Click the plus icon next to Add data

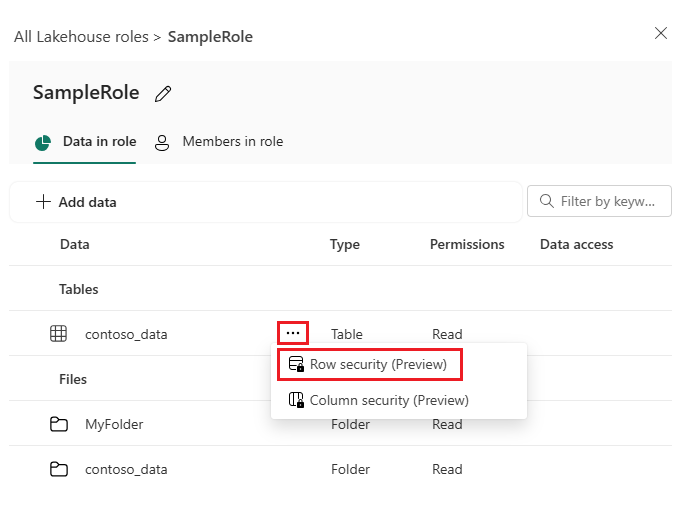point(43,202)
